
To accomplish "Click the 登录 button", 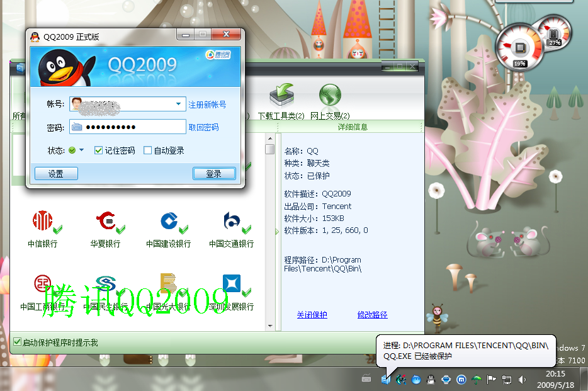I will 214,174.
